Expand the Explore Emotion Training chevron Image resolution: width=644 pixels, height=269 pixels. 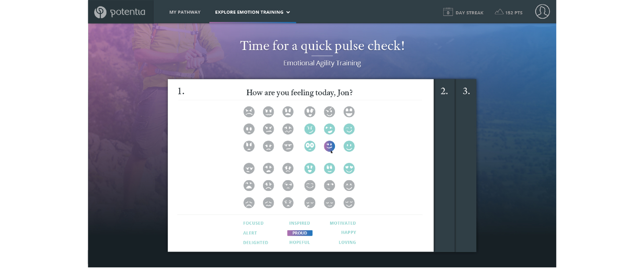click(288, 12)
